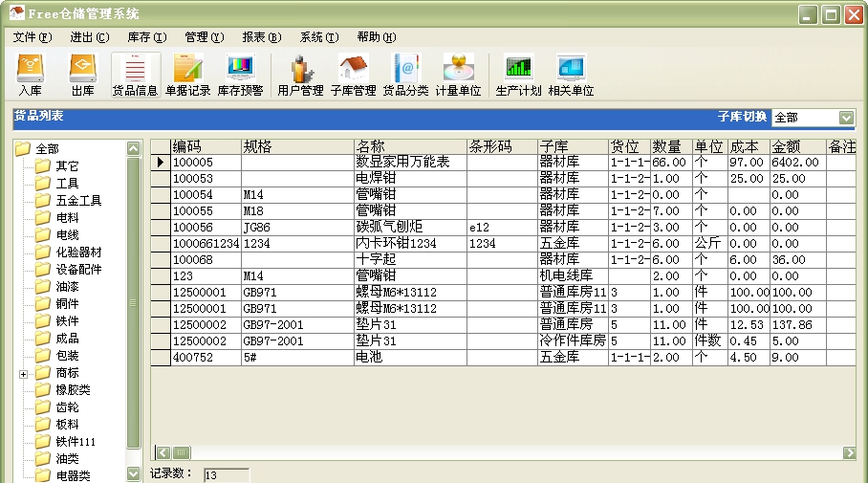Viewport: 868px width, 483px height.
Task: Click the table's horizontal scrollbar right arrow
Action: 849,452
